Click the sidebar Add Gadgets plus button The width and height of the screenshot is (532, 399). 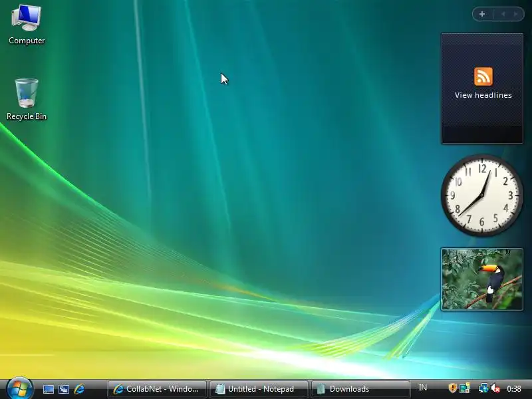[482, 14]
